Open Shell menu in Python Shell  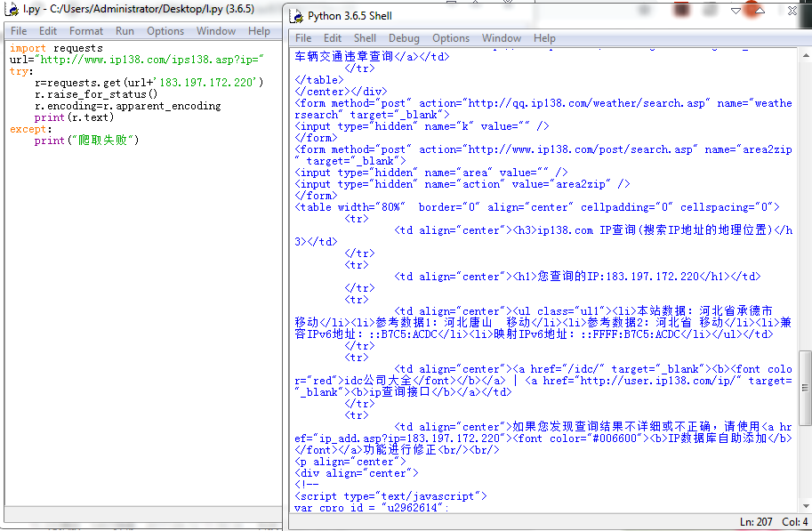[x=365, y=38]
